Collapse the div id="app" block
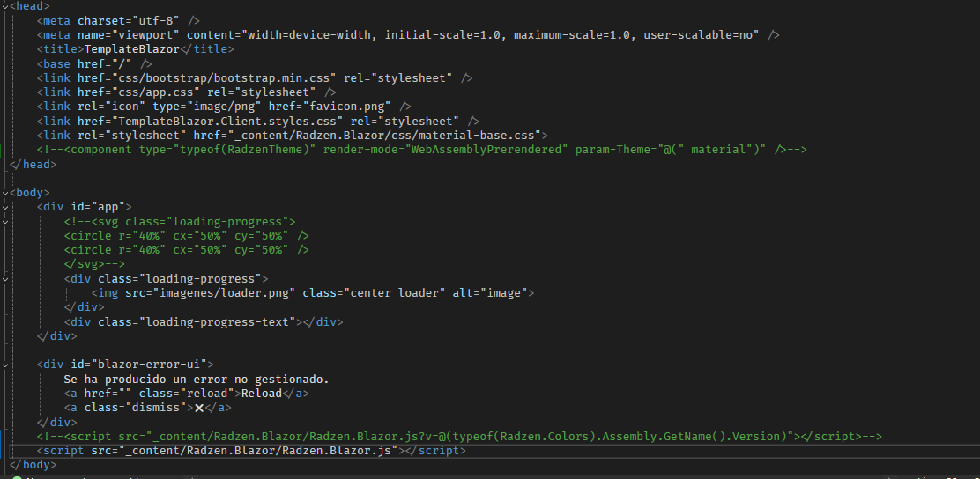The image size is (980, 479). click(x=5, y=207)
